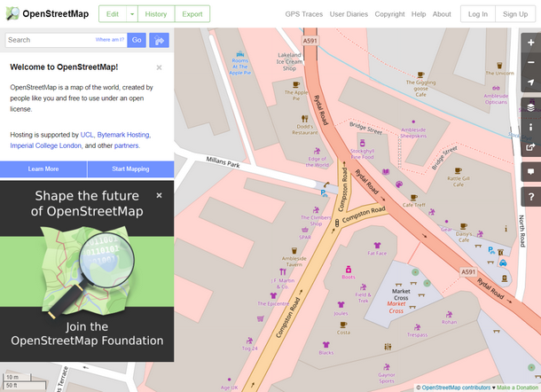Click the Make a Donation link
The width and height of the screenshot is (541, 392).
[x=519, y=388]
